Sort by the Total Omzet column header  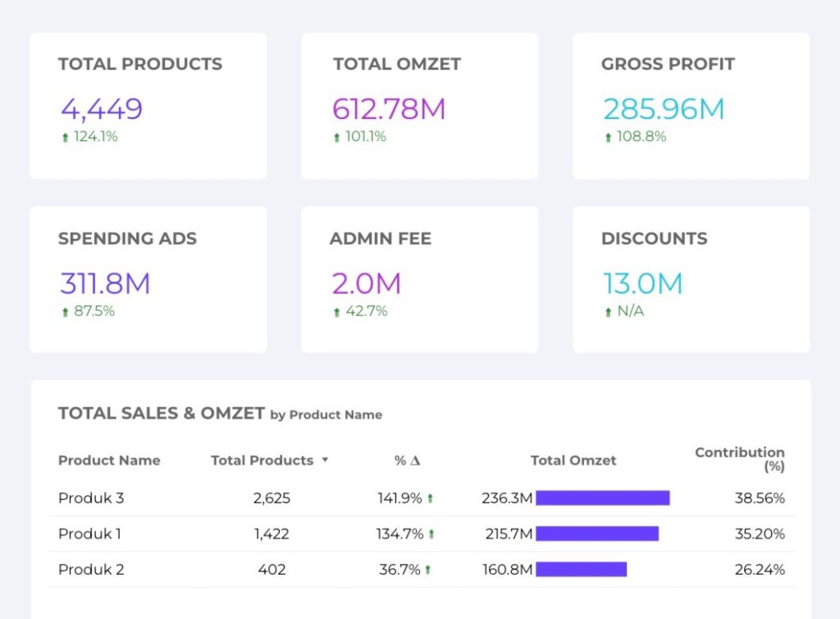(573, 461)
